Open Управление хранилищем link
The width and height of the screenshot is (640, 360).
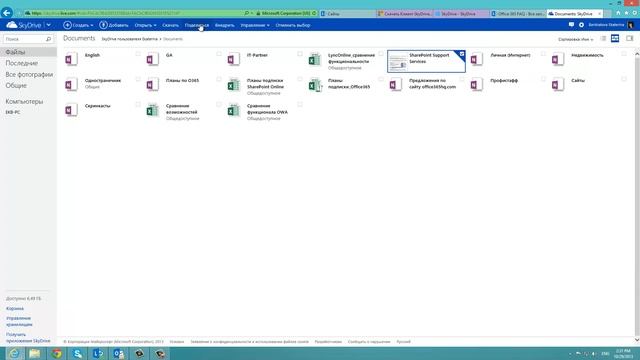(19, 321)
